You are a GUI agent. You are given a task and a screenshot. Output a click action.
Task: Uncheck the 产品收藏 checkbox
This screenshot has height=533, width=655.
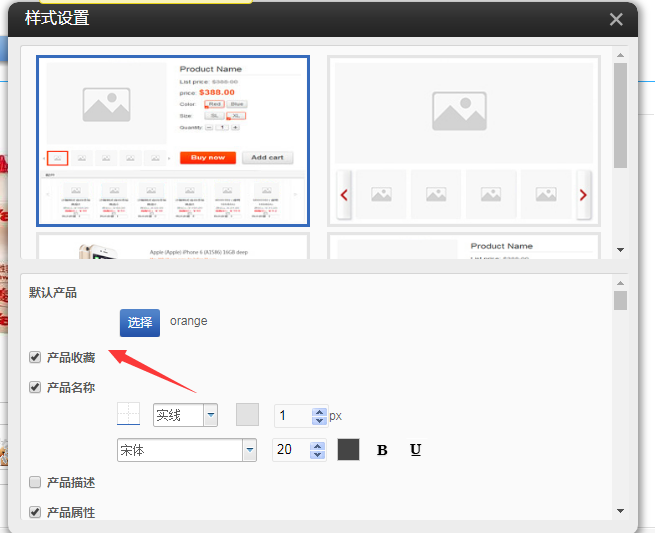[35, 357]
